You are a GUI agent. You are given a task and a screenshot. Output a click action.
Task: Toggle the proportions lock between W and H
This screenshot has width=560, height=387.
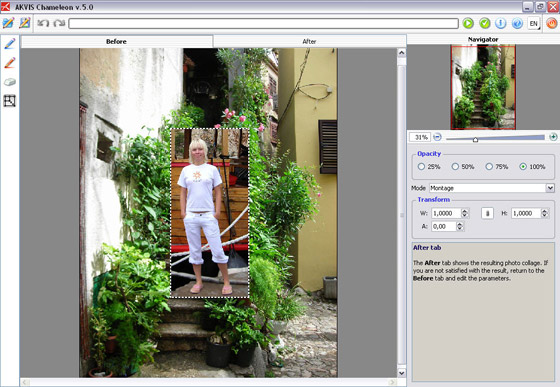pos(488,213)
